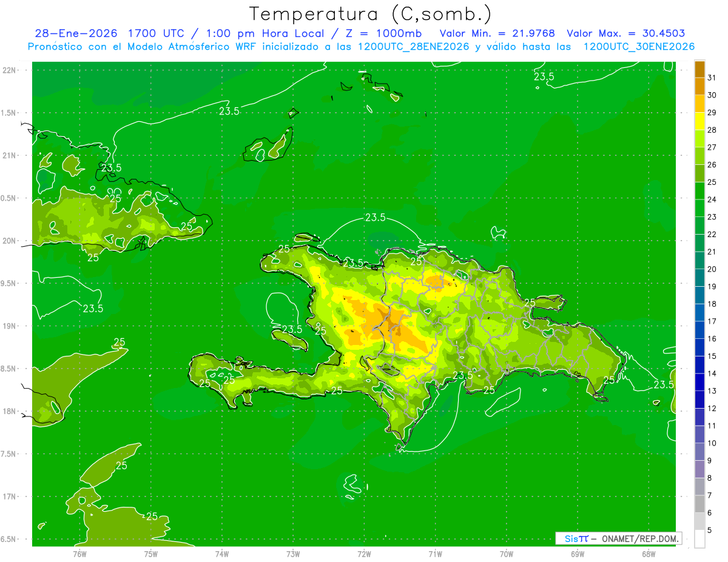Click the "68W" longitude axis label
Image resolution: width=728 pixels, height=562 pixels.
pos(649,554)
